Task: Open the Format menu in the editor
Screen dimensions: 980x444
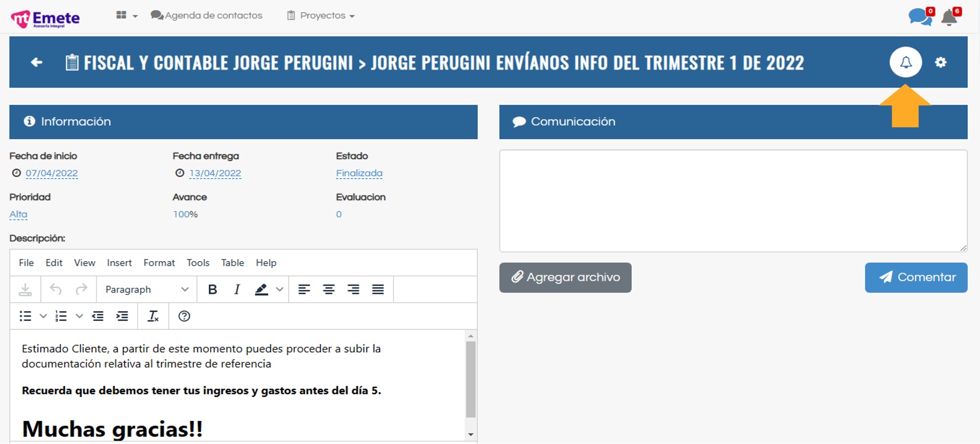Action: pyautogui.click(x=159, y=263)
